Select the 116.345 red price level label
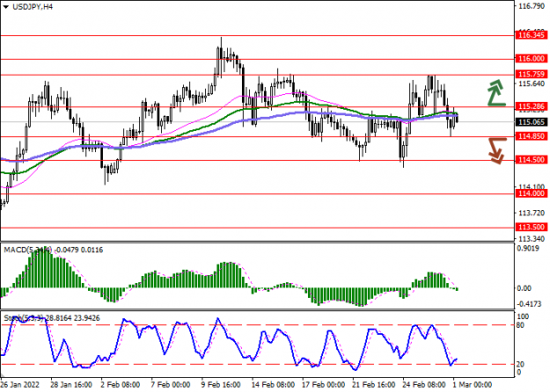The height and width of the screenshot is (392, 550). click(532, 35)
